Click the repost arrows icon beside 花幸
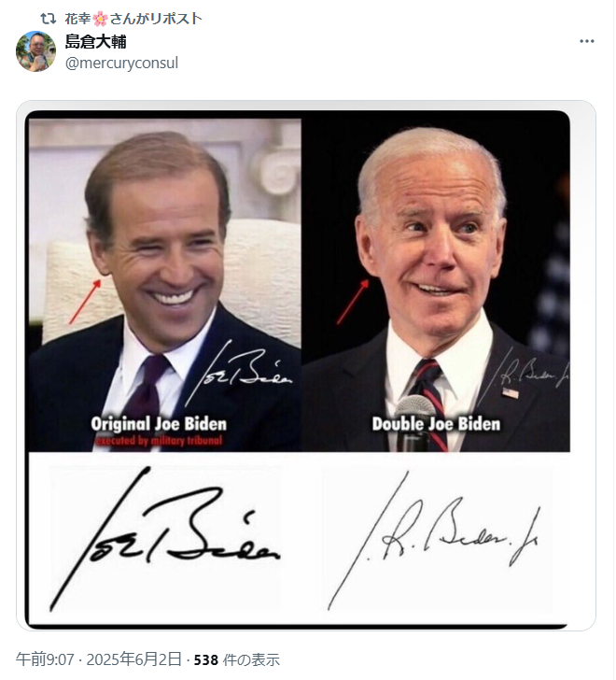This screenshot has width=616, height=680. pos(49,19)
